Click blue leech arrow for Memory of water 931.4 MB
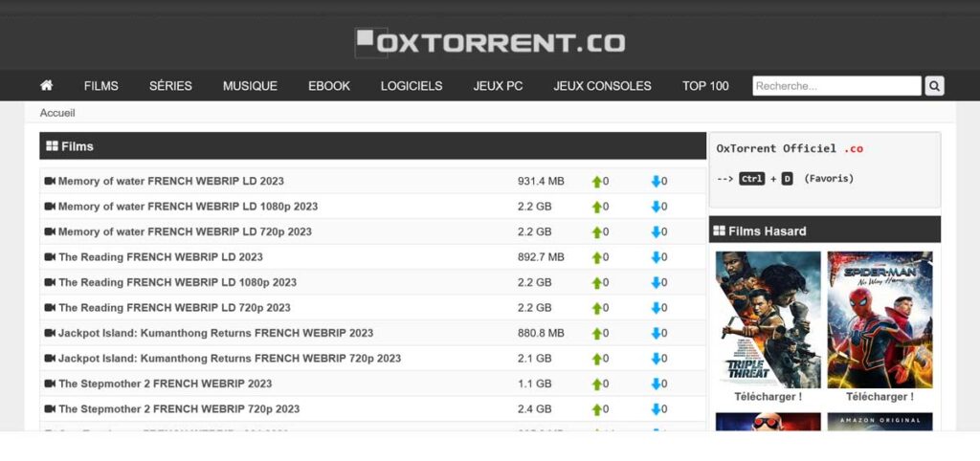The height and width of the screenshot is (461, 980). [x=656, y=182]
